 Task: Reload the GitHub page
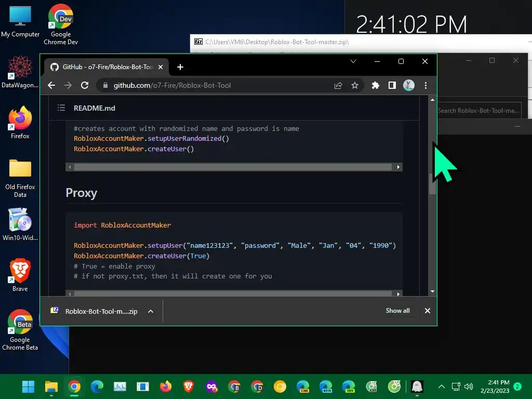pos(85,86)
